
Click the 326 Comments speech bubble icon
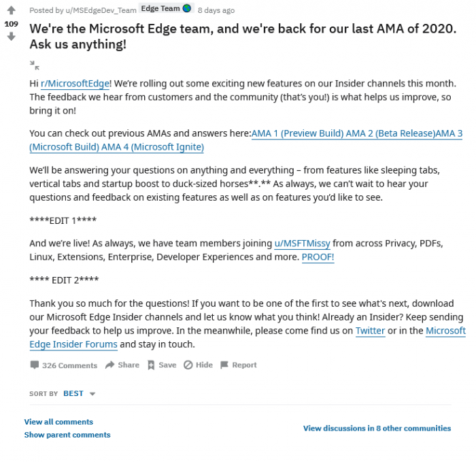point(35,365)
